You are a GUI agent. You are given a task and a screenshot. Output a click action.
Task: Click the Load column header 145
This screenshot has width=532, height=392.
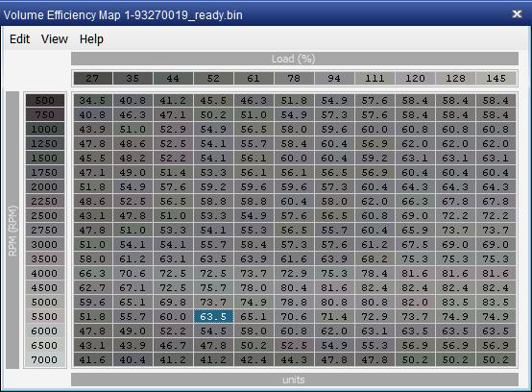pos(496,79)
